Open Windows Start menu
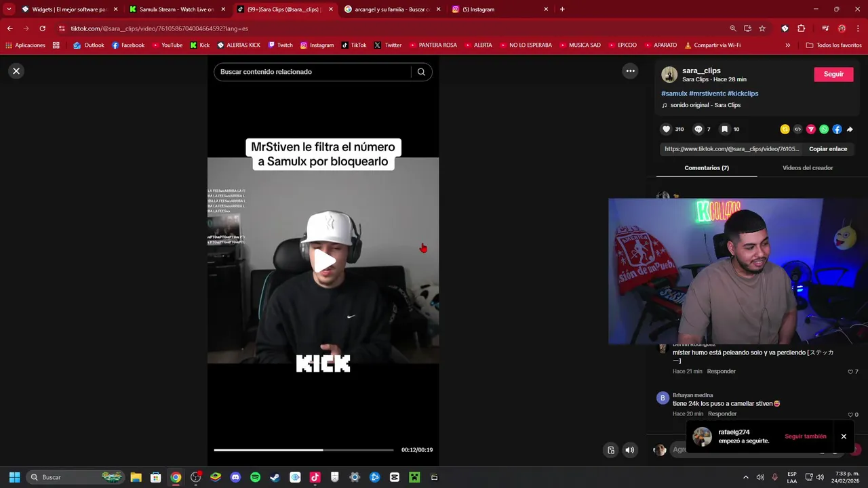The height and width of the screenshot is (488, 868). coord(14,477)
